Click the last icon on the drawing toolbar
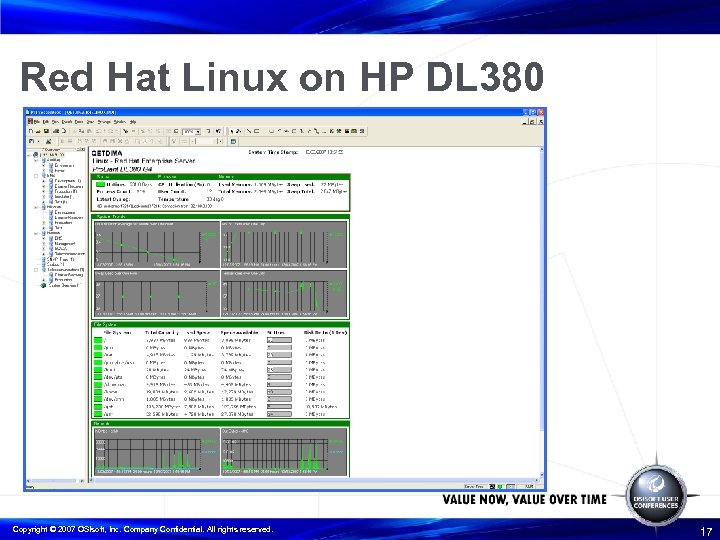Viewport: 720px width, 540px height. tap(362, 131)
